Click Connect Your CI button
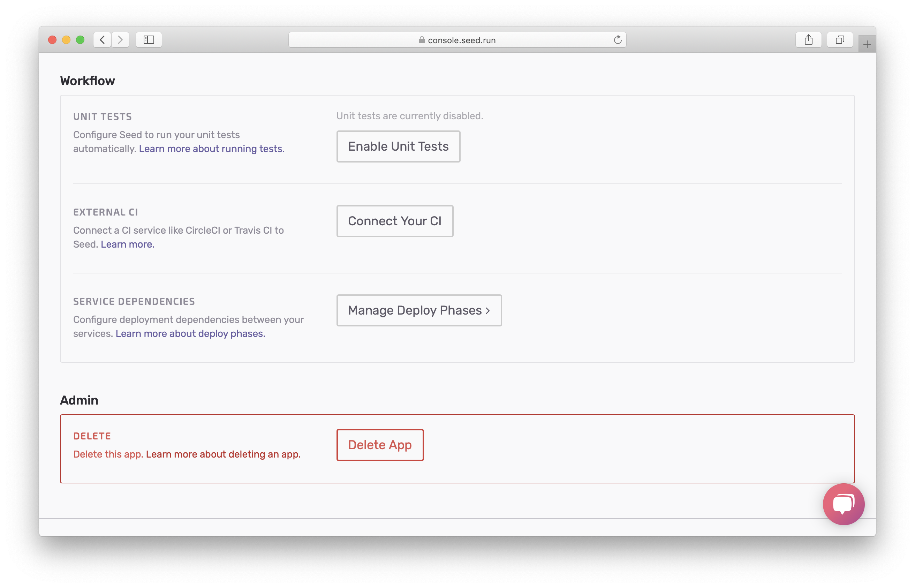 [394, 221]
